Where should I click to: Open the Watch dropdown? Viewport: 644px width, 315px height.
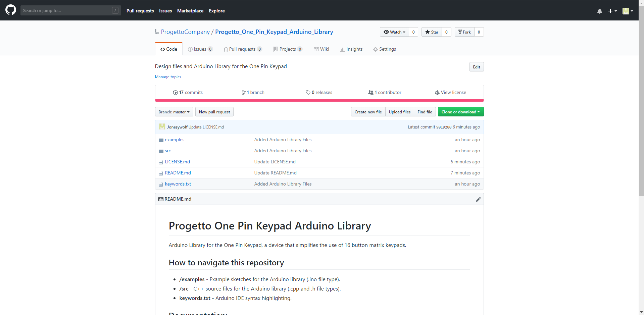(394, 32)
